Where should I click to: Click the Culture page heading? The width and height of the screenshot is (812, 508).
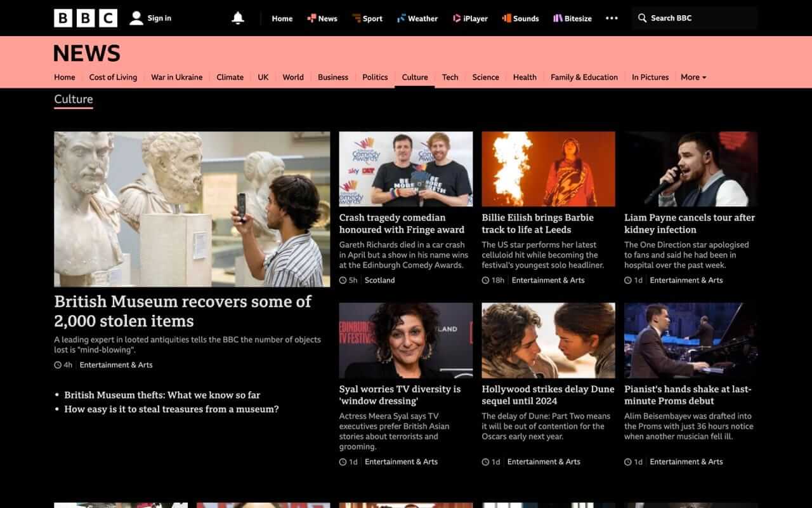point(74,99)
